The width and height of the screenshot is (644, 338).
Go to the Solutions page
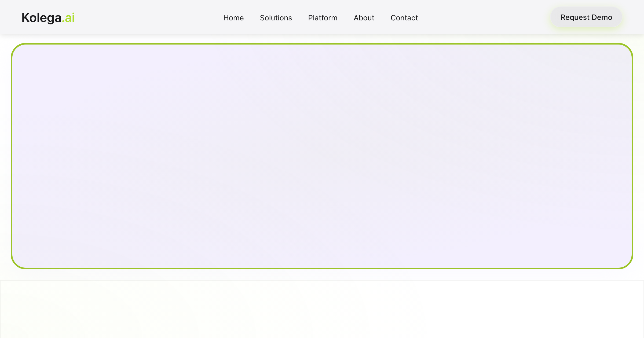(x=276, y=18)
